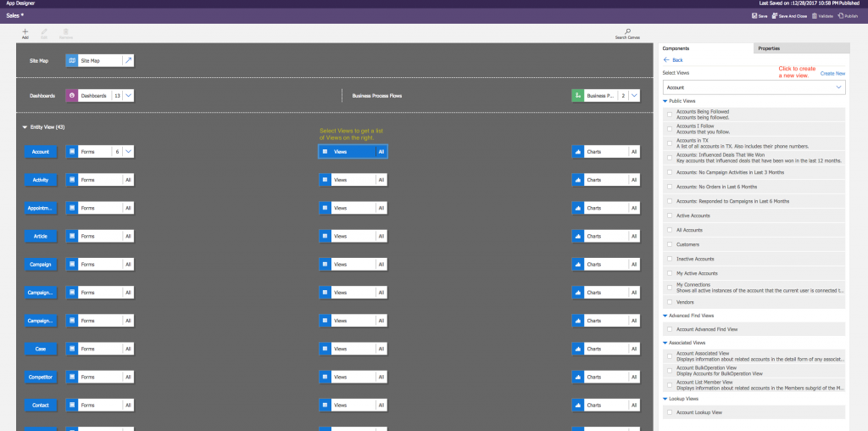This screenshot has height=431, width=868.
Task: Click the Account Charts tile icon
Action: [578, 152]
